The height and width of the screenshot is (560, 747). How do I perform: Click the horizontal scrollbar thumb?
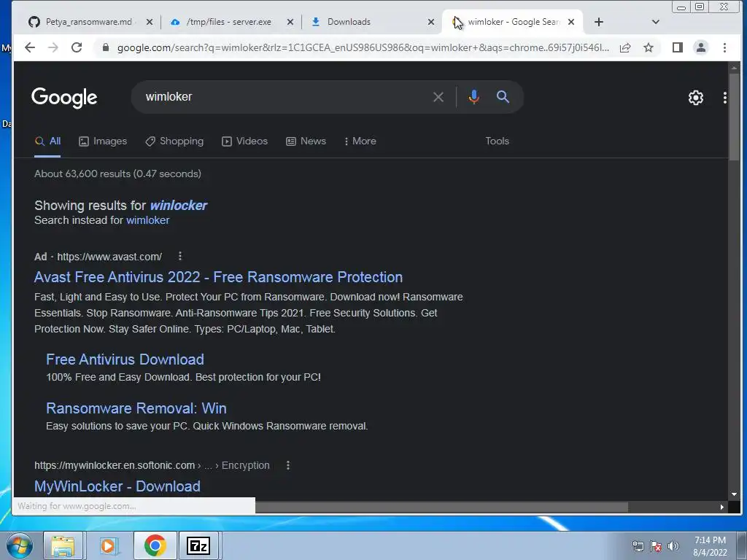441,507
